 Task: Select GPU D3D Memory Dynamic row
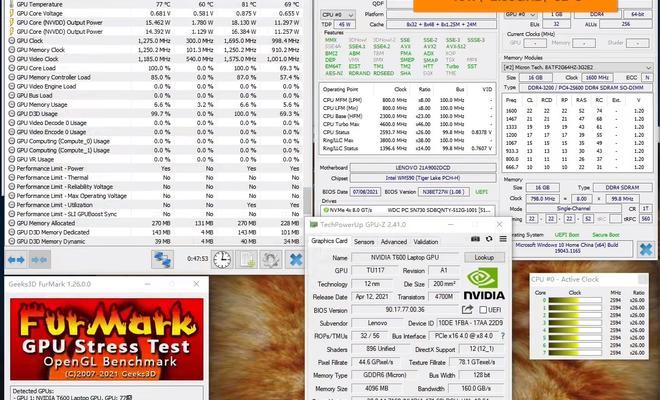[154, 242]
